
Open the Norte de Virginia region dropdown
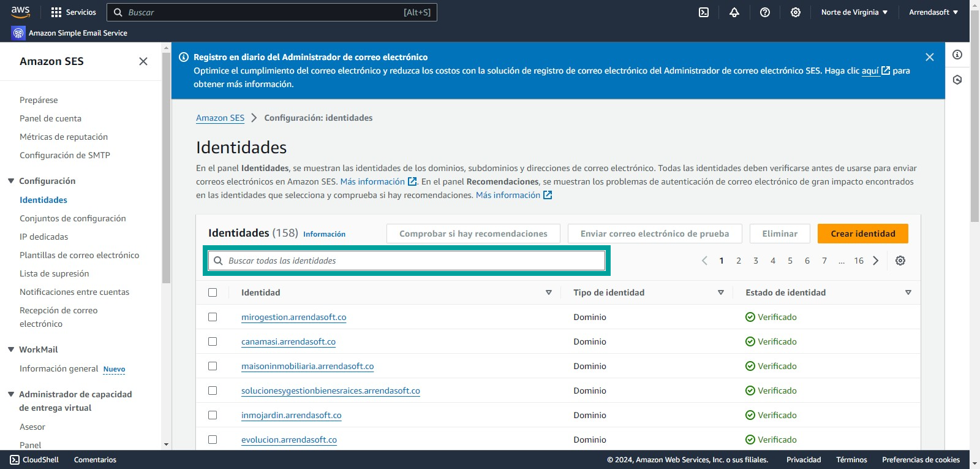854,12
